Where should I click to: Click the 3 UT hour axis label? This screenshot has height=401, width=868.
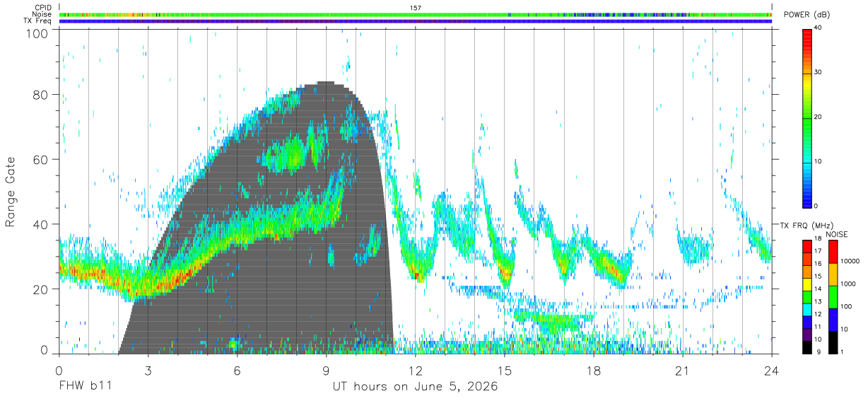(x=148, y=371)
